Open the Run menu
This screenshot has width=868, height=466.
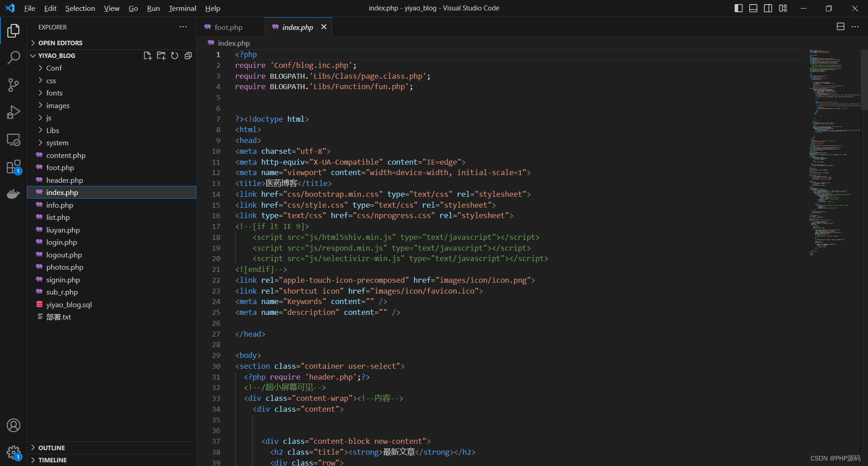coord(153,8)
